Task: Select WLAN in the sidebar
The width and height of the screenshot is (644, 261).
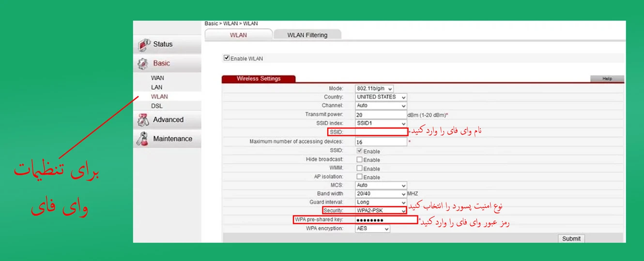Action: click(x=159, y=97)
